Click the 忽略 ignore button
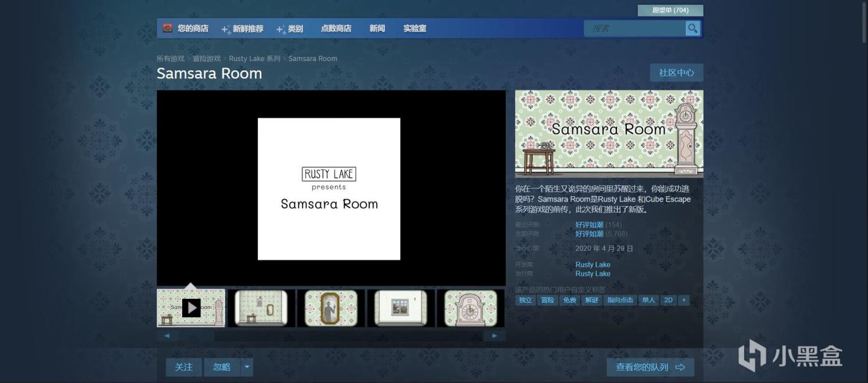Screen dimensions: 868x383 coord(222,367)
